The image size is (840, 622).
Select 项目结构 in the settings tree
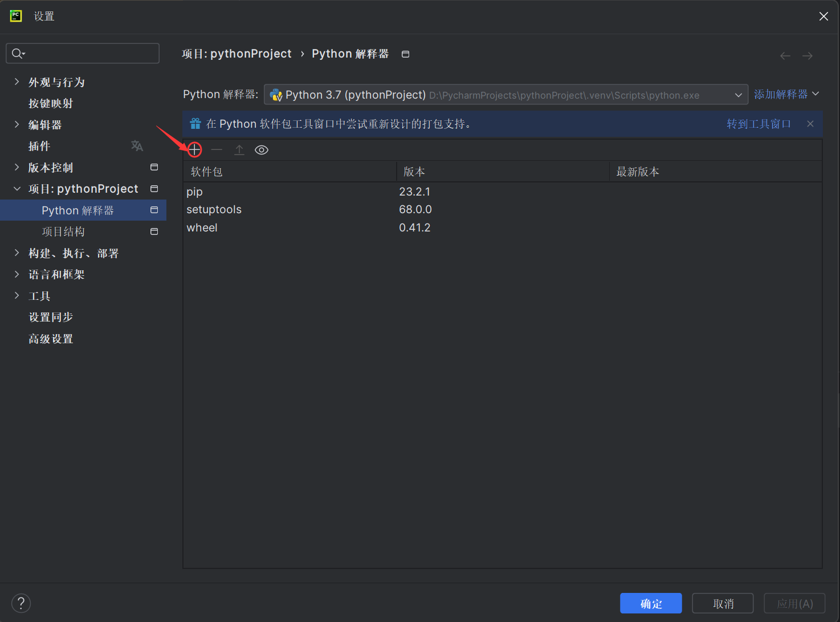click(x=63, y=231)
